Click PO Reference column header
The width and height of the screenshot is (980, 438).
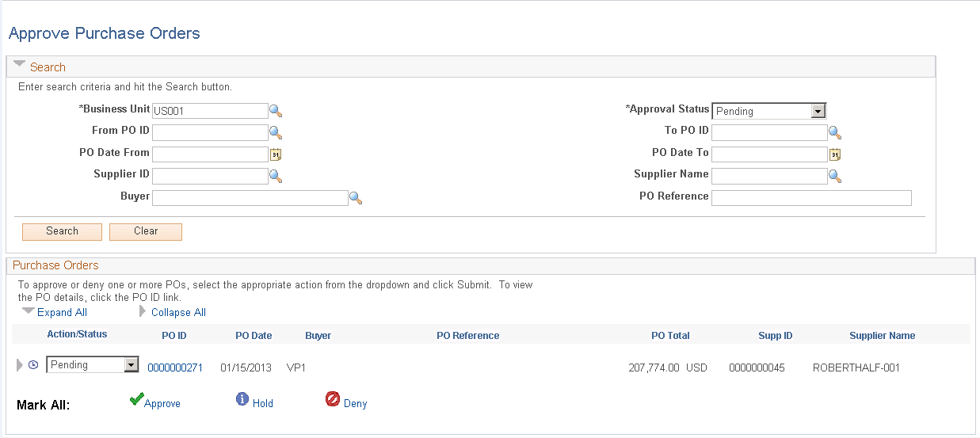tap(468, 336)
